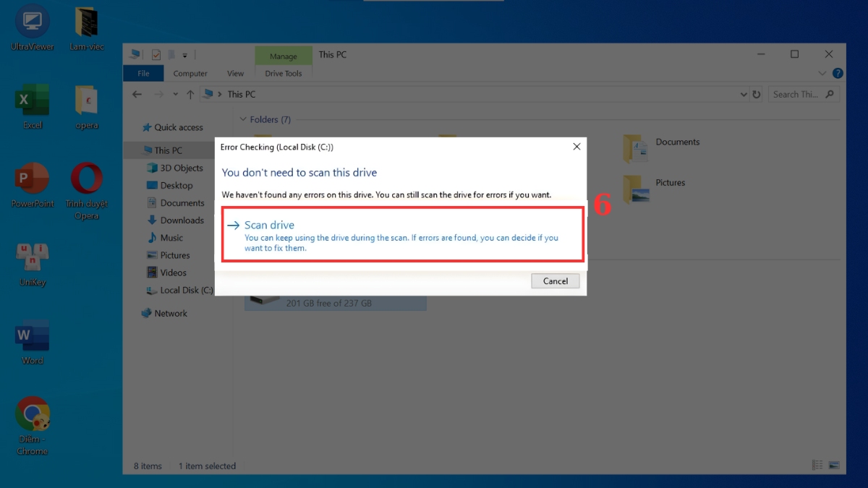The width and height of the screenshot is (868, 488).
Task: Open UltraViewer desktop shortcut
Action: pyautogui.click(x=33, y=28)
